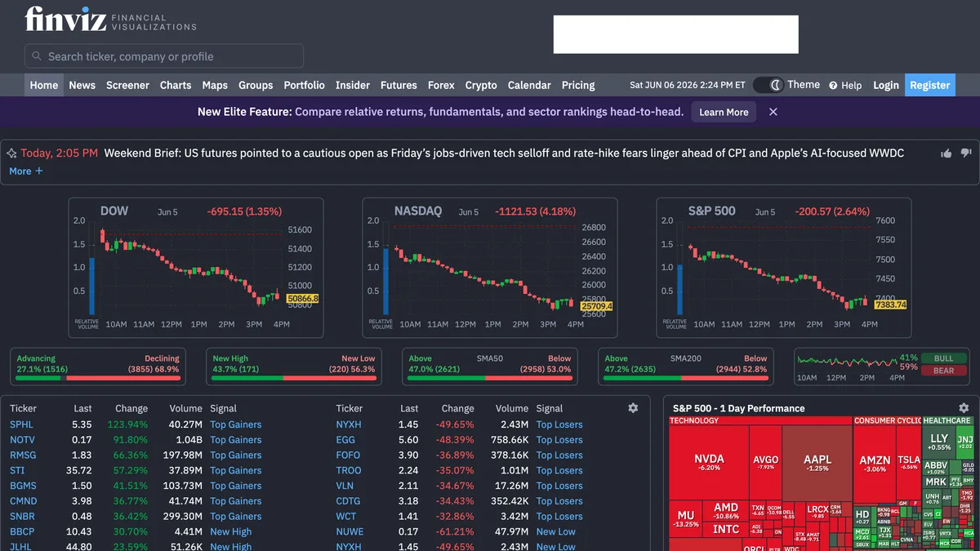Open the DOW chart
The width and height of the screenshot is (980, 551).
(x=196, y=268)
